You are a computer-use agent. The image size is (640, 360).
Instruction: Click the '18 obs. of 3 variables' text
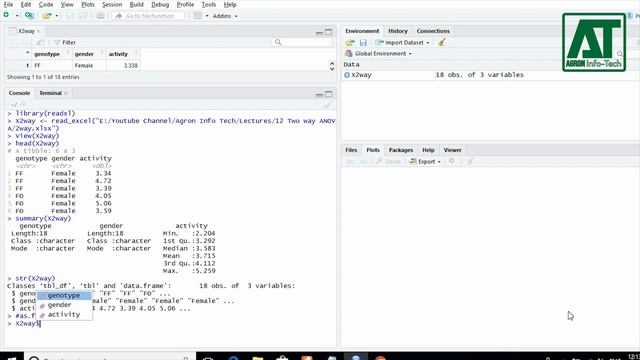pyautogui.click(x=479, y=75)
